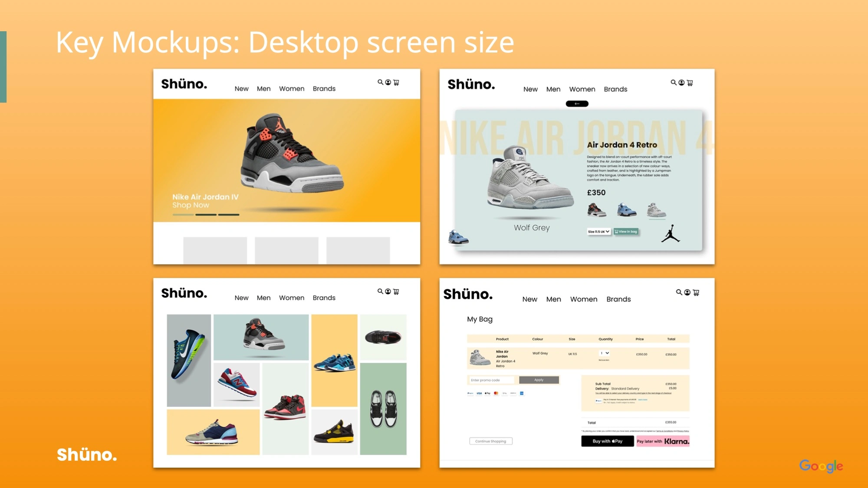The height and width of the screenshot is (488, 868).
Task: Expand the Quantity dropdown in My Bag
Action: (x=605, y=354)
